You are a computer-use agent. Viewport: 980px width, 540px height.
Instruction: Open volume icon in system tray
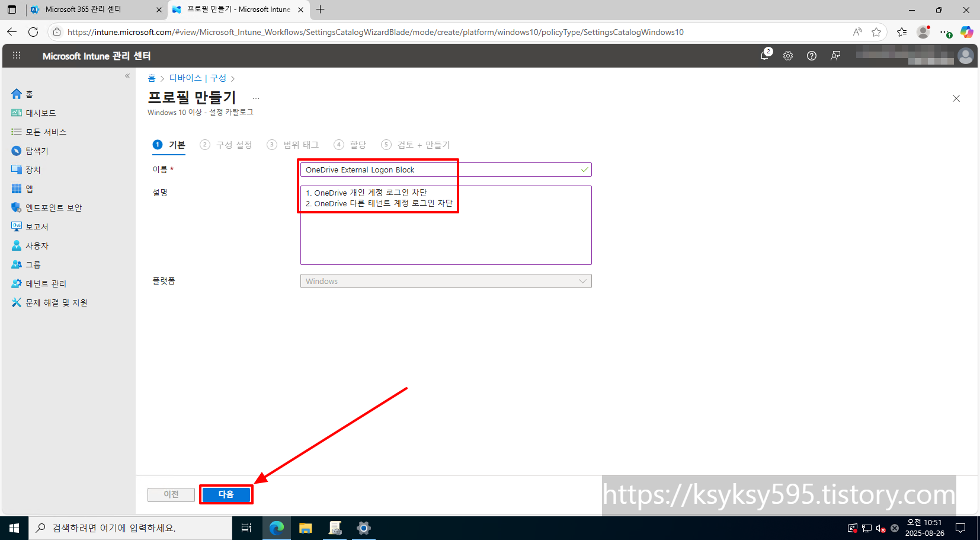click(881, 528)
